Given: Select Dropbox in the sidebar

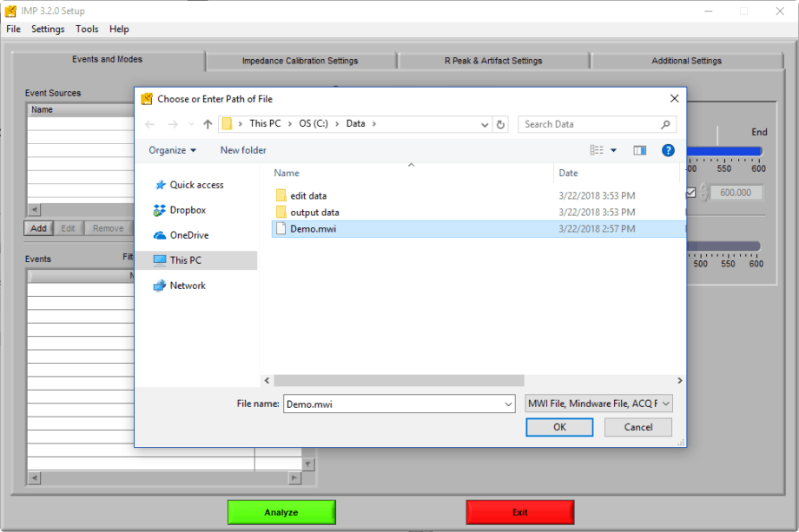Looking at the screenshot, I should 187,209.
